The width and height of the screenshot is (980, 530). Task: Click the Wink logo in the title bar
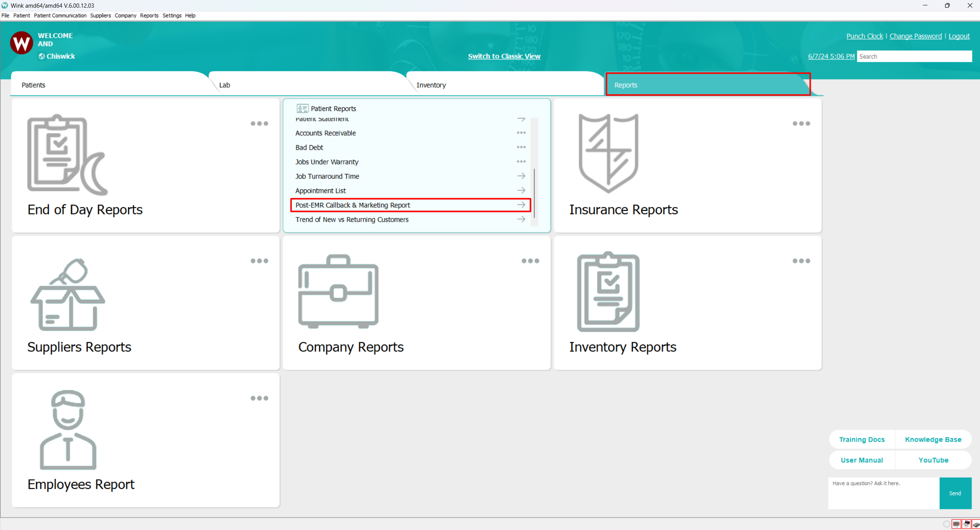point(5,5)
